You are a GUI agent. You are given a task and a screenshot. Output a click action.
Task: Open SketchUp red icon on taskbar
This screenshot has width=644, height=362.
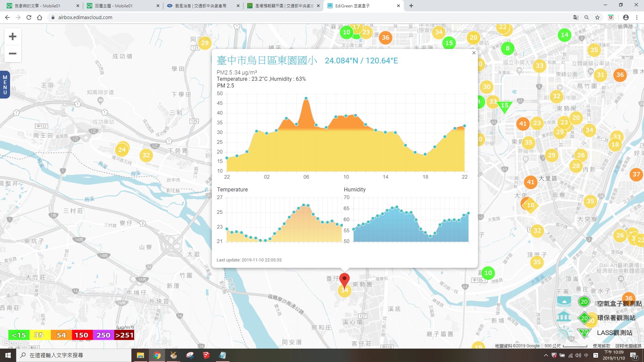click(x=206, y=355)
